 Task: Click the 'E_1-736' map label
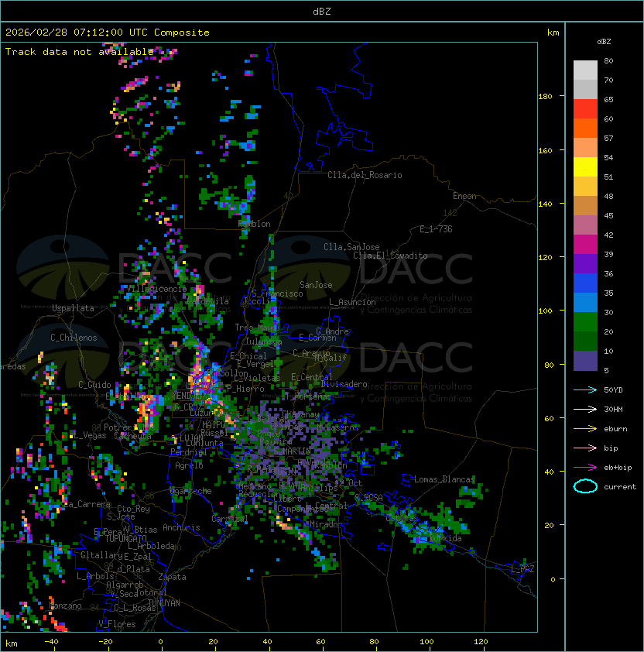tap(436, 229)
